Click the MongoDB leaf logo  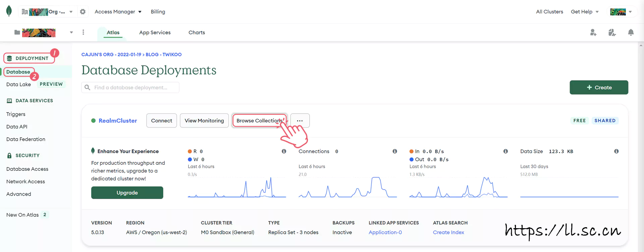pyautogui.click(x=9, y=11)
